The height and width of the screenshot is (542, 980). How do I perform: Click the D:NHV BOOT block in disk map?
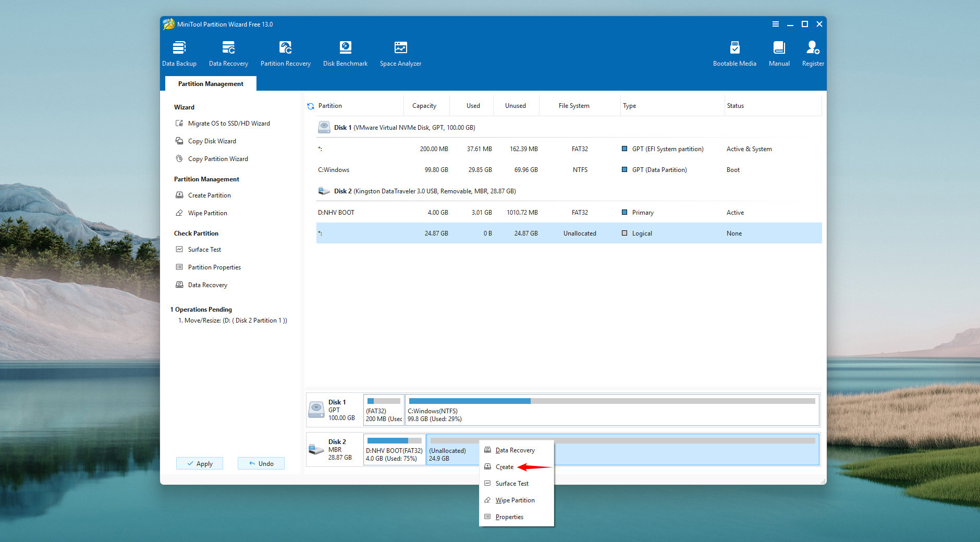point(394,450)
